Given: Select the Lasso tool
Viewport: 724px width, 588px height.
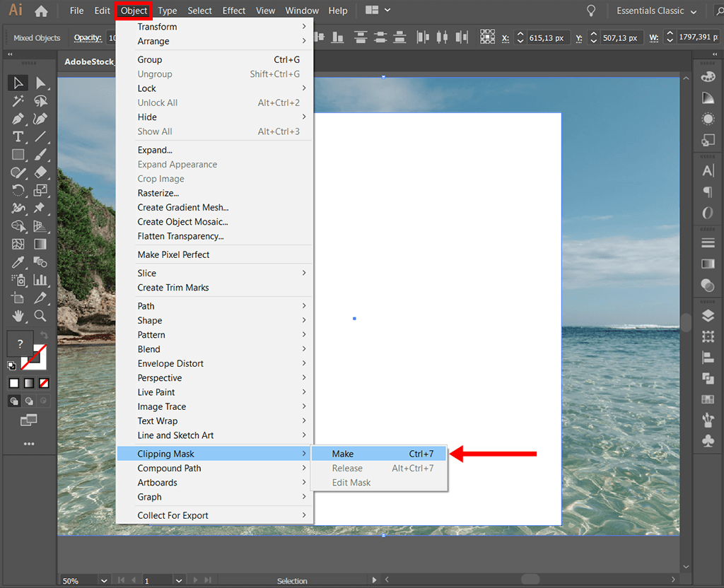Looking at the screenshot, I should [40, 101].
